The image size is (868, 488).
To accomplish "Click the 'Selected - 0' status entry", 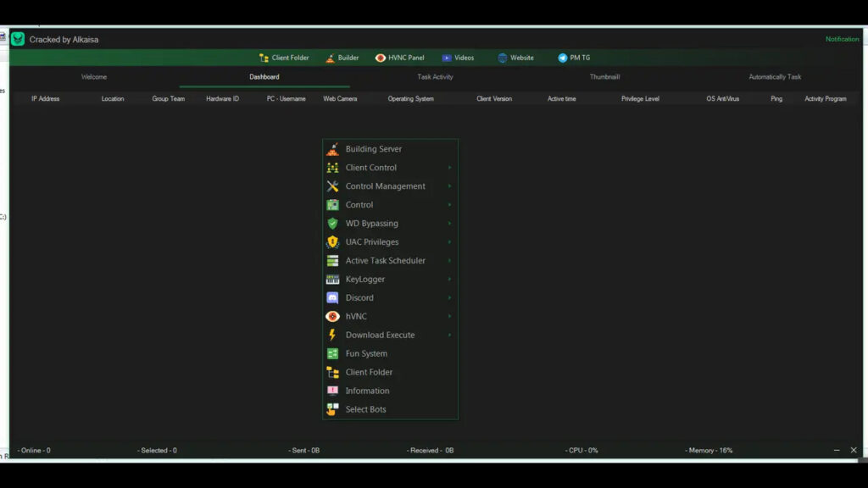I will 157,451.
